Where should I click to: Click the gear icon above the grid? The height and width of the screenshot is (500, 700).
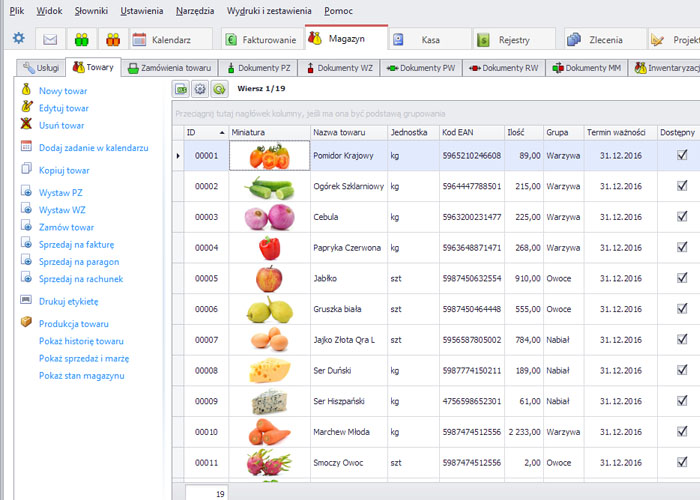200,89
